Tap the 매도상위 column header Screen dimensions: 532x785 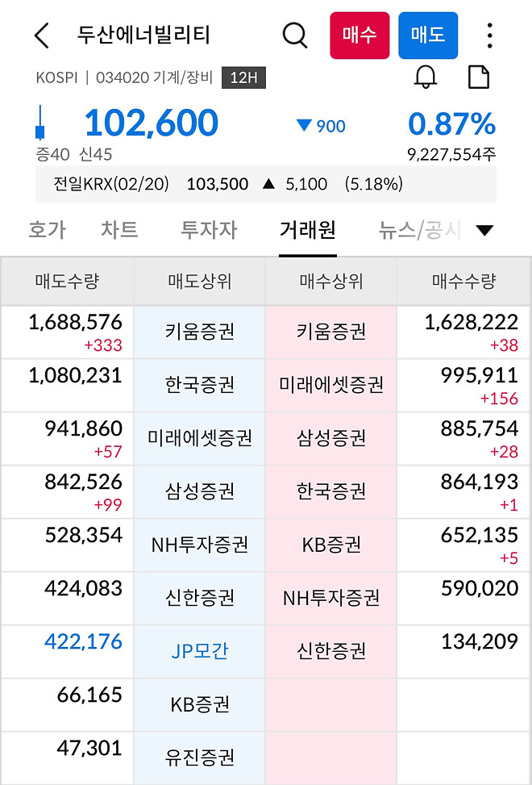(x=200, y=282)
